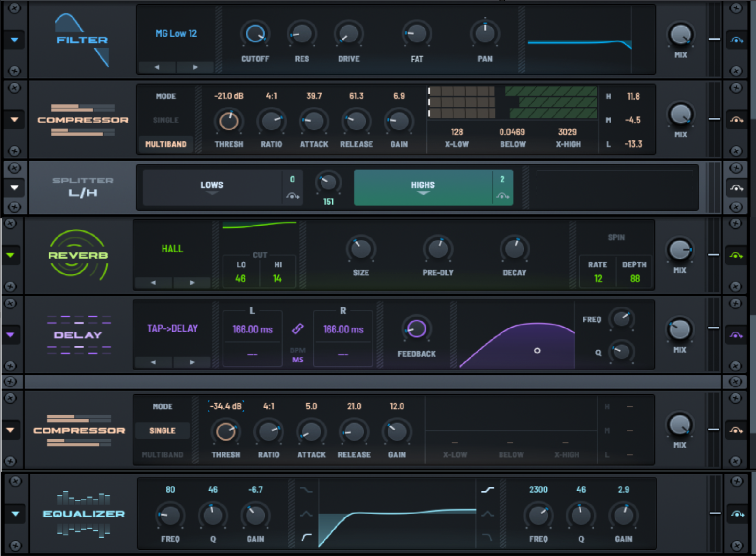Screen dimensions: 756x556
Task: Click the L/R link icon in Delay
Action: pyautogui.click(x=298, y=329)
